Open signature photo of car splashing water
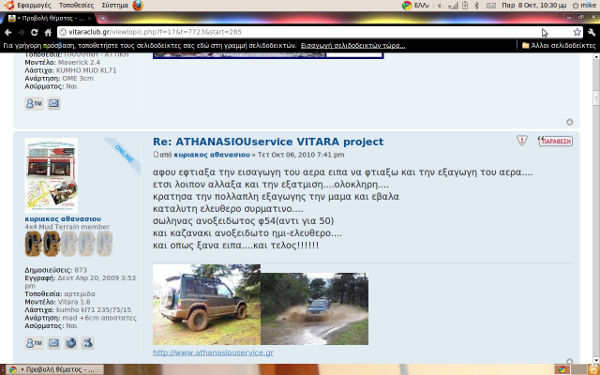The image size is (600, 375). [x=315, y=309]
